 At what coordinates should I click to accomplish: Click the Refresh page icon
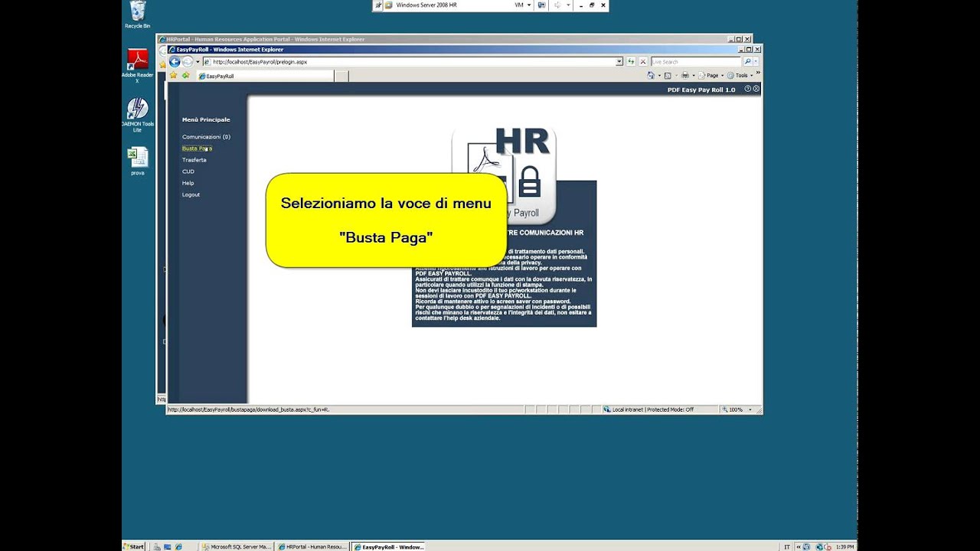[x=631, y=61]
